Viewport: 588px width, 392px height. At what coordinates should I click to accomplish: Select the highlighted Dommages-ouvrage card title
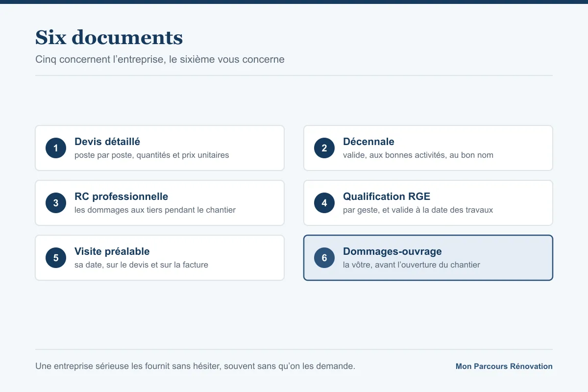(392, 251)
